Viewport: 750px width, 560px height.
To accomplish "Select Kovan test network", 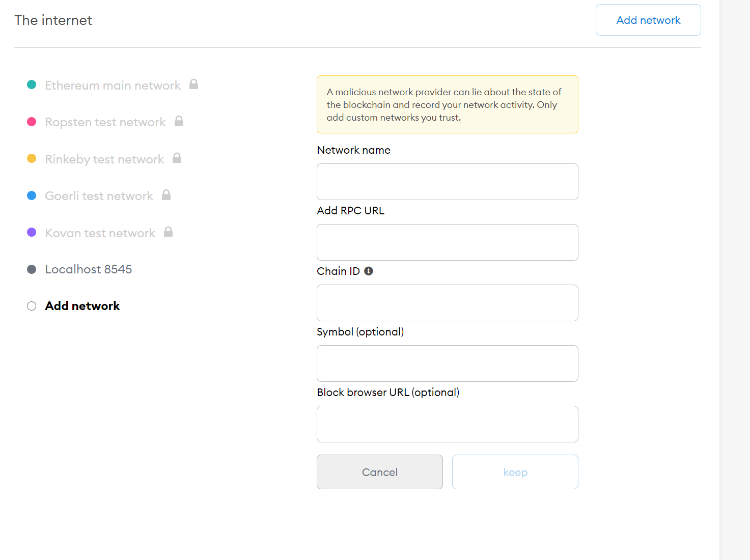I will coord(100,233).
